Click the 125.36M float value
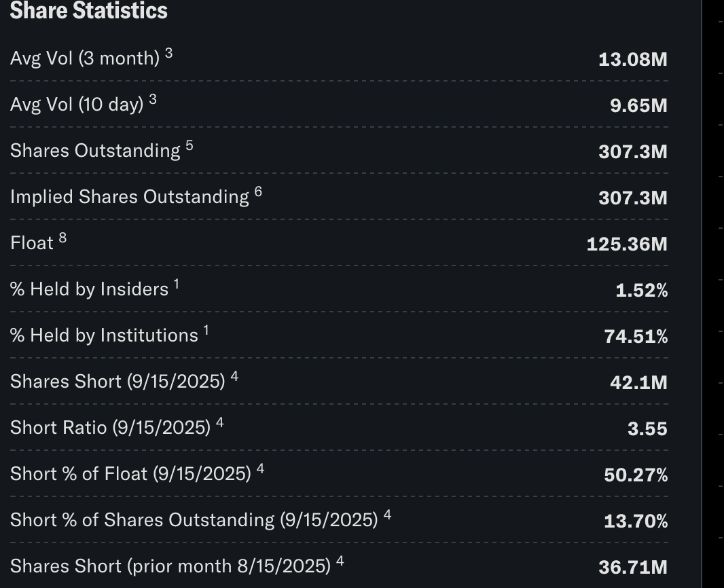The image size is (724, 588). (627, 244)
